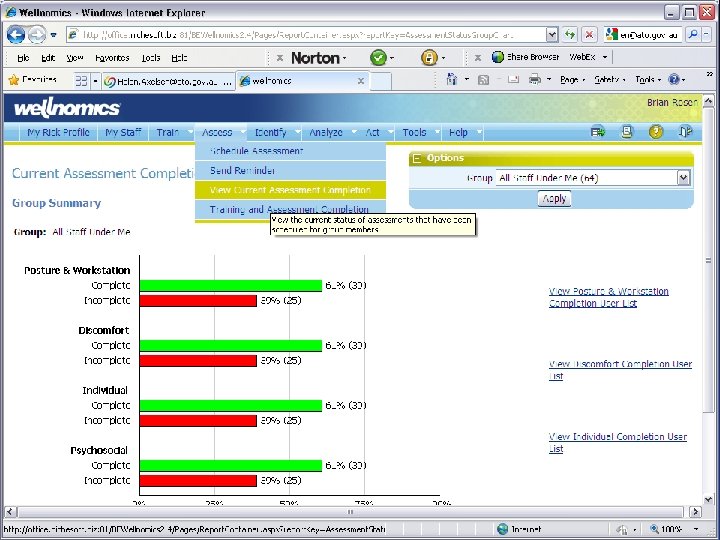Select Send Reminder menu item

tap(290, 170)
